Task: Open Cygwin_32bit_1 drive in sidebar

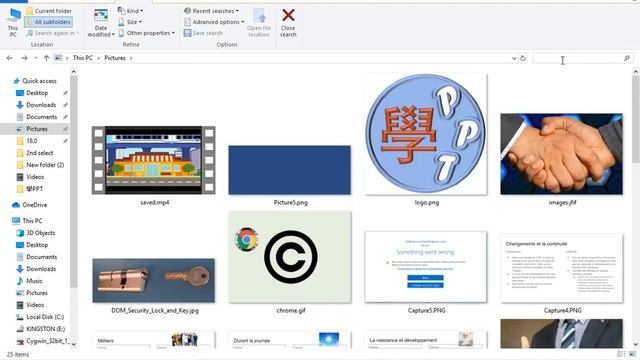Action: 47,341
